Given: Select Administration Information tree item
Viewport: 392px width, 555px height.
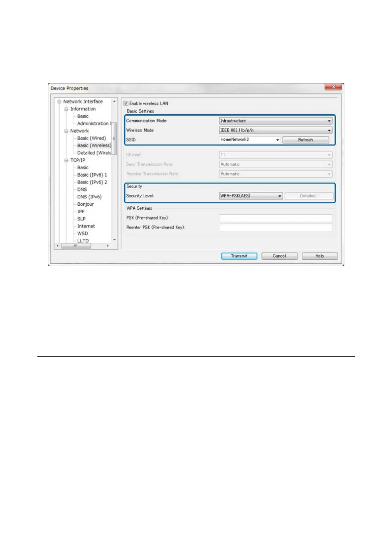Looking at the screenshot, I should 94,123.
